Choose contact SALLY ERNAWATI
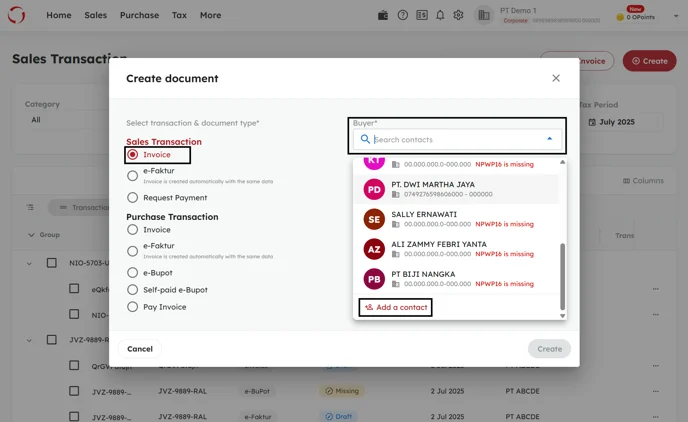 [x=456, y=219]
